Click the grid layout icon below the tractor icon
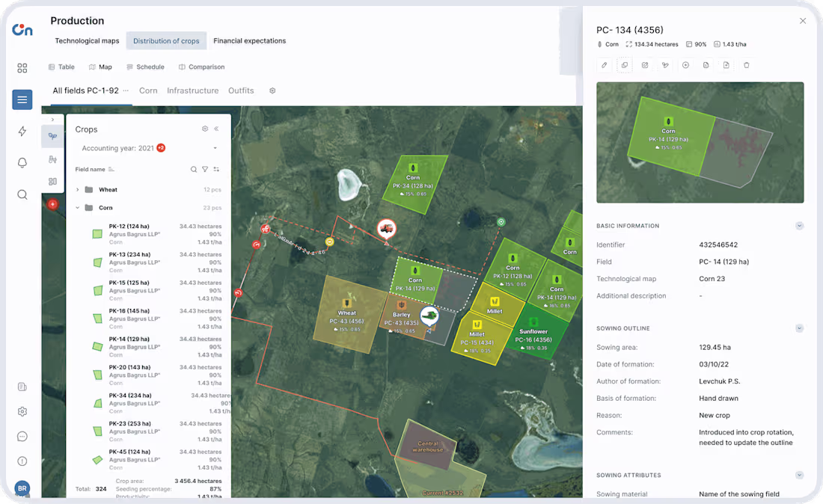 coord(52,181)
